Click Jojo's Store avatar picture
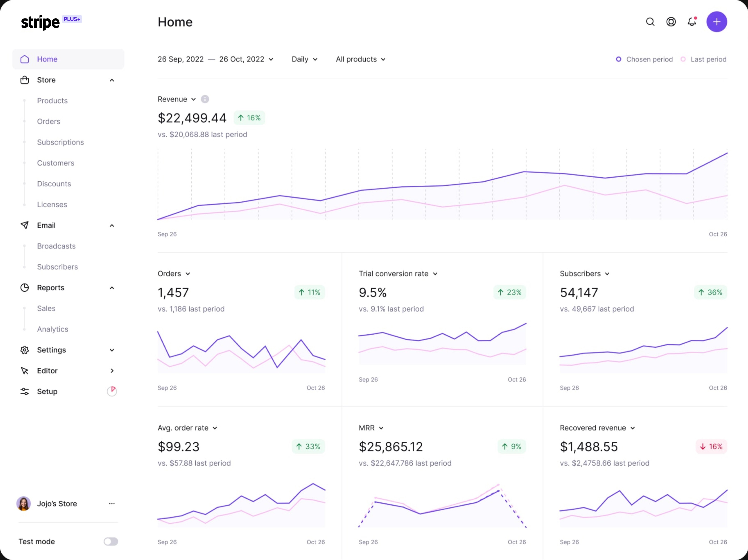Viewport: 748px width, 560px height. click(x=24, y=504)
